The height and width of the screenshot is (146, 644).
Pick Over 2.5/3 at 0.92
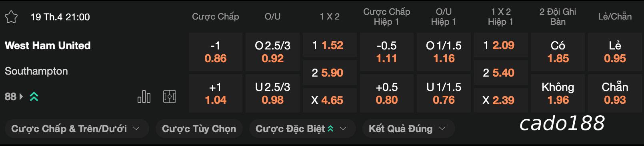pos(272,52)
